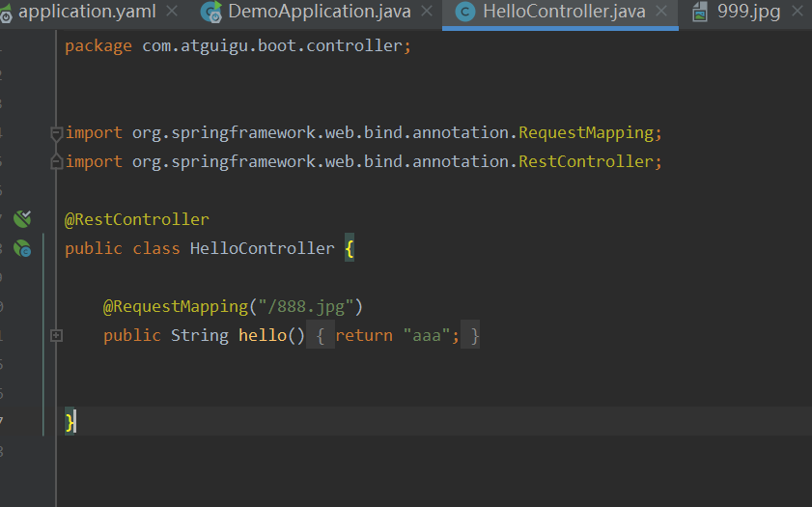Image resolution: width=812 pixels, height=507 pixels.
Task: Click the opening brace after HelloController
Action: (x=350, y=248)
